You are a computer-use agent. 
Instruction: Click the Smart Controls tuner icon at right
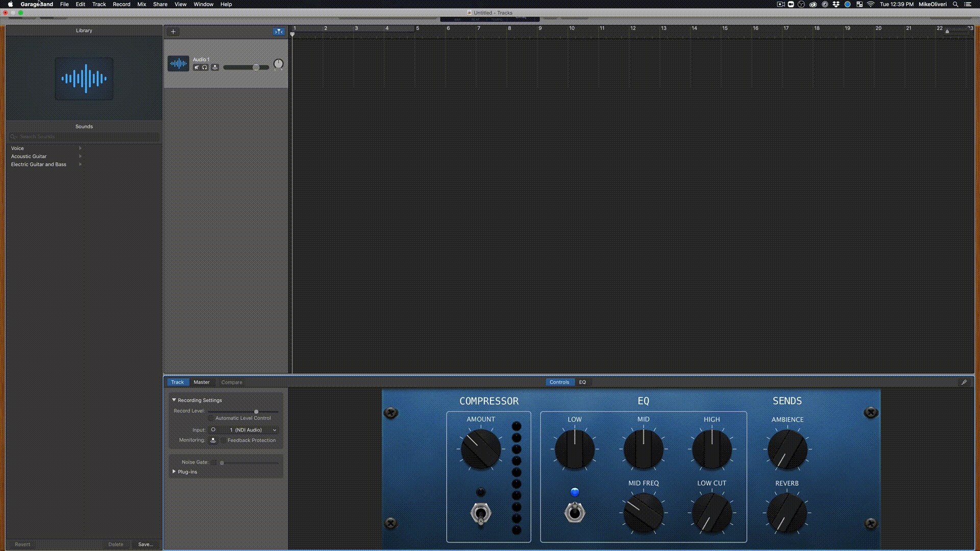pyautogui.click(x=964, y=382)
